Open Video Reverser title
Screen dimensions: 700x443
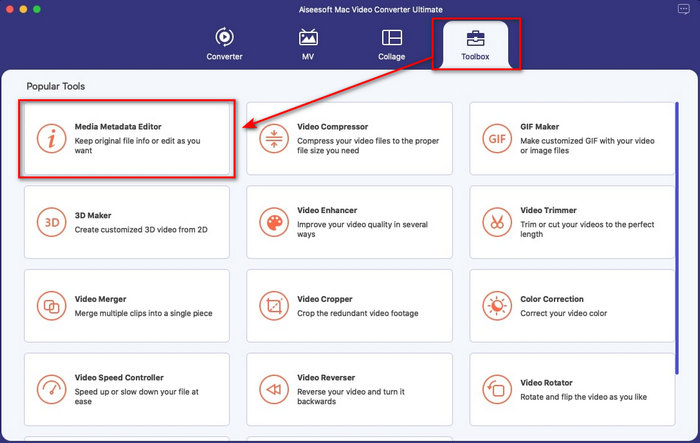[x=326, y=378]
